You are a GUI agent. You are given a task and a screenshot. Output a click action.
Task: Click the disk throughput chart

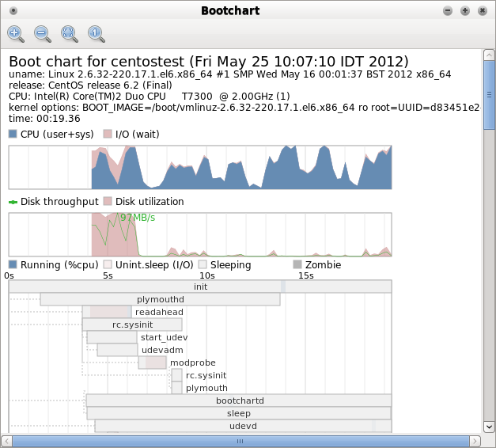[200, 234]
